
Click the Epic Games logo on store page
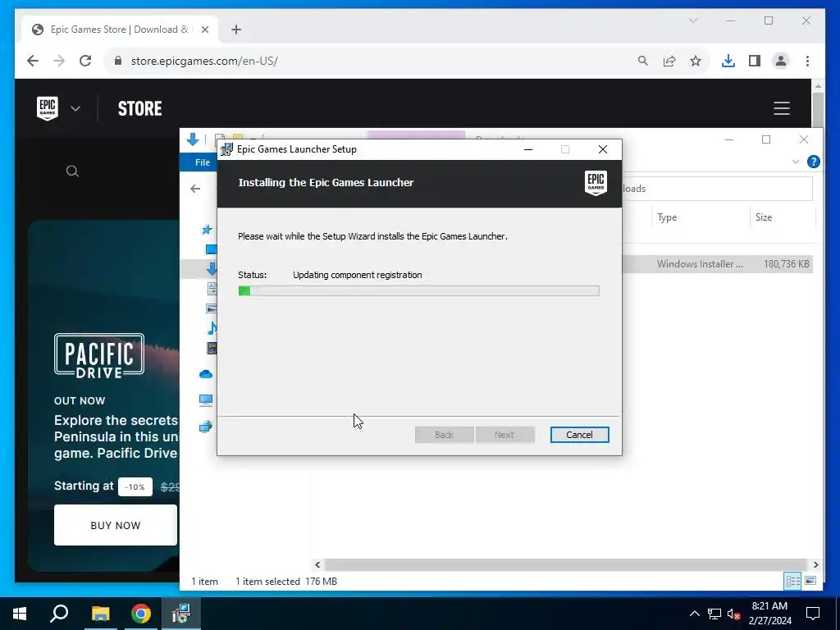(47, 108)
